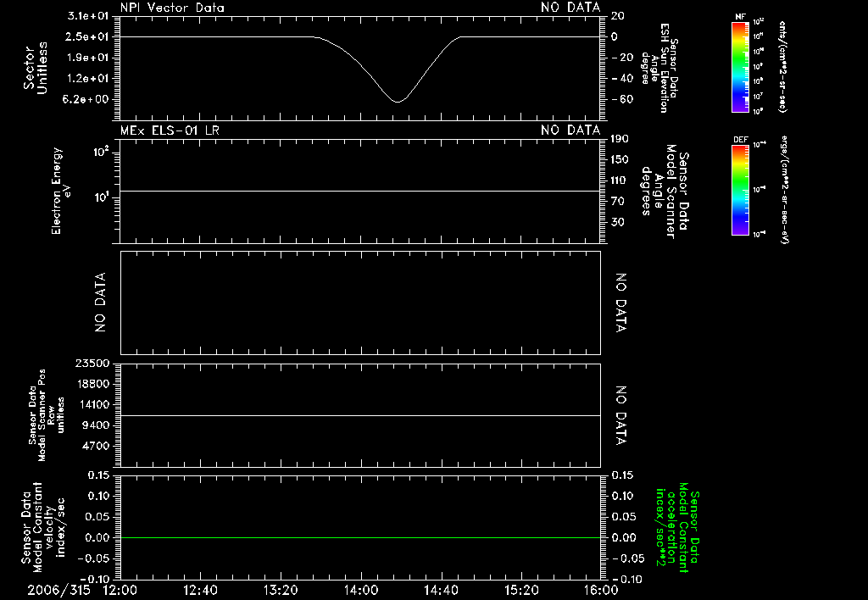868x600 pixels.
Task: Click the 15:20 time tick label
Action: 521,590
